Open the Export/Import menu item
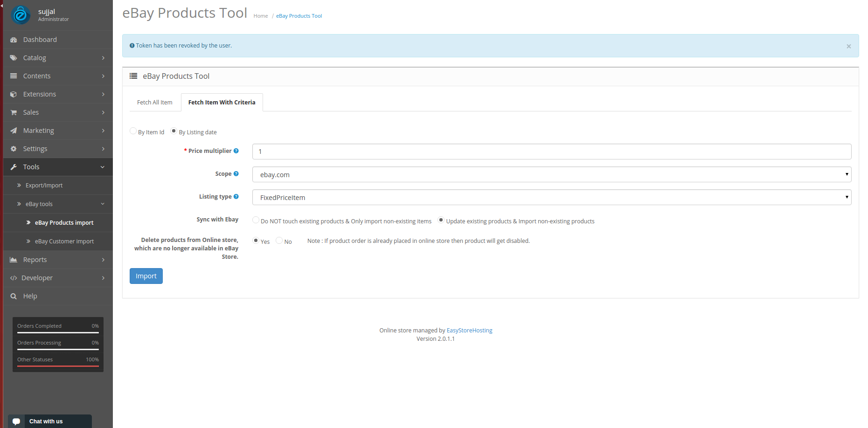This screenshot has height=428, width=868. 58,185
